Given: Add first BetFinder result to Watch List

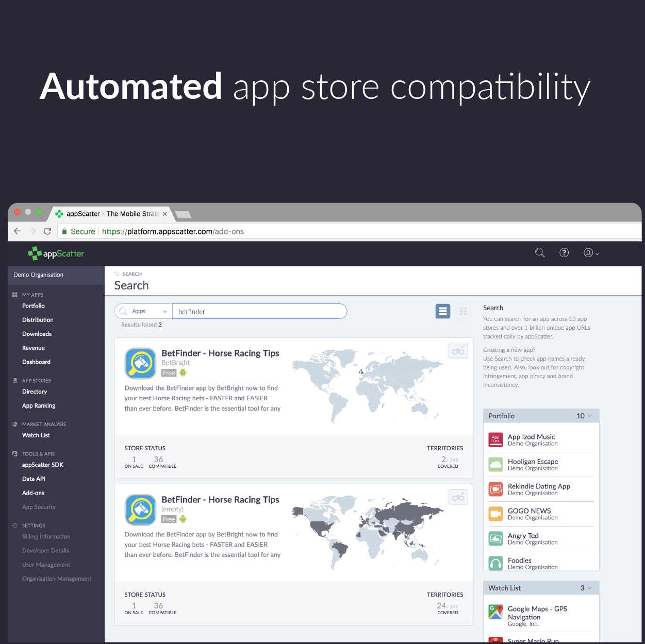Looking at the screenshot, I should point(458,350).
